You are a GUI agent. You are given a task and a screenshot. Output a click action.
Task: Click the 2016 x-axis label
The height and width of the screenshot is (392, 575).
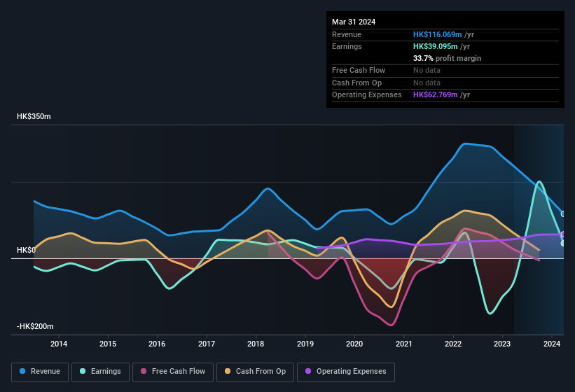(157, 344)
